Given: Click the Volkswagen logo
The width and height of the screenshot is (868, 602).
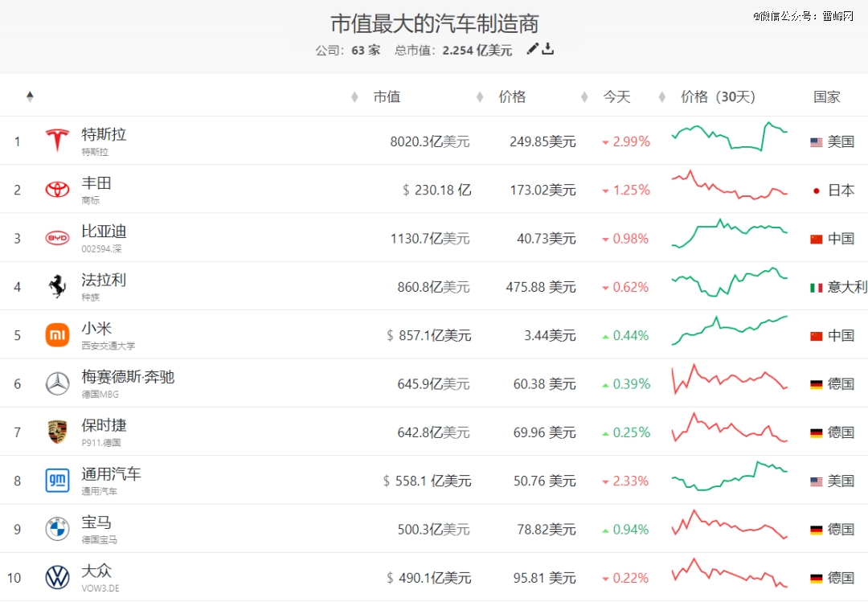Looking at the screenshot, I should coord(57,578).
